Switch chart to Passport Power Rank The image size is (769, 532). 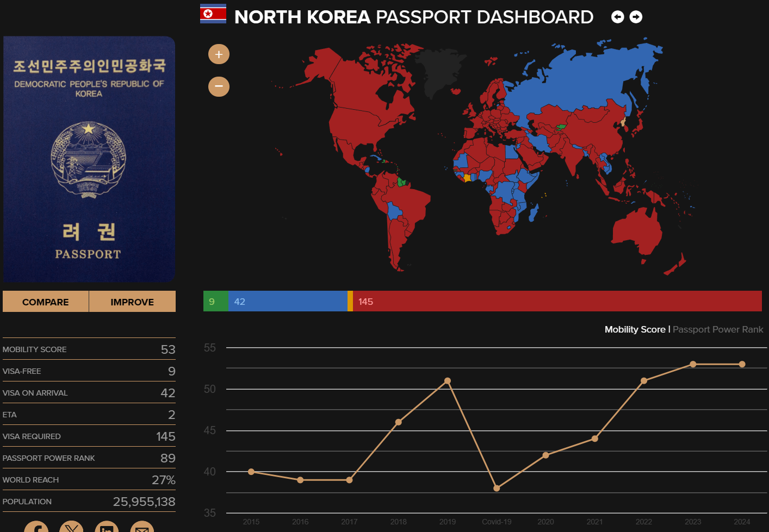(717, 329)
